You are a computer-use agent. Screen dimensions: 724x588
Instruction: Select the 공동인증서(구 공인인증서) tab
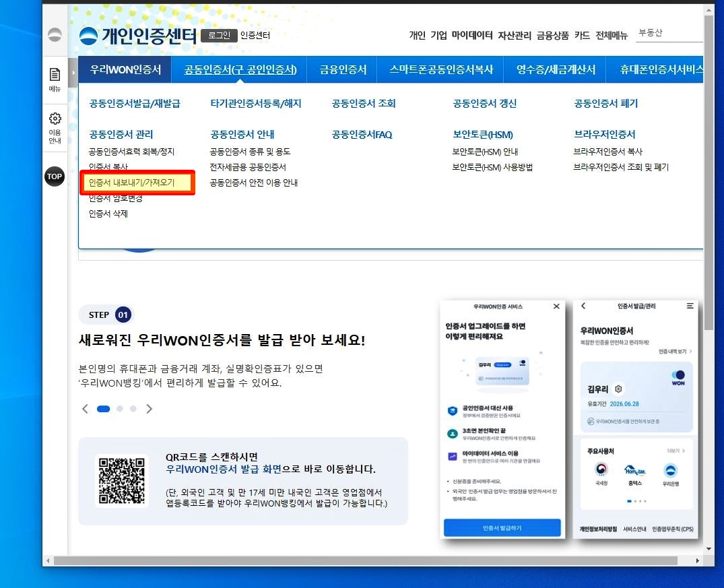pos(240,70)
